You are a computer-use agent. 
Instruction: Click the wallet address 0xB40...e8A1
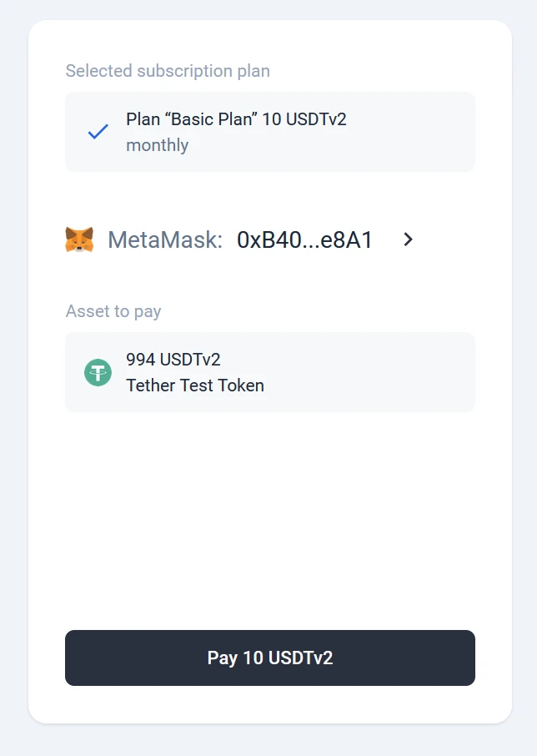(x=304, y=240)
